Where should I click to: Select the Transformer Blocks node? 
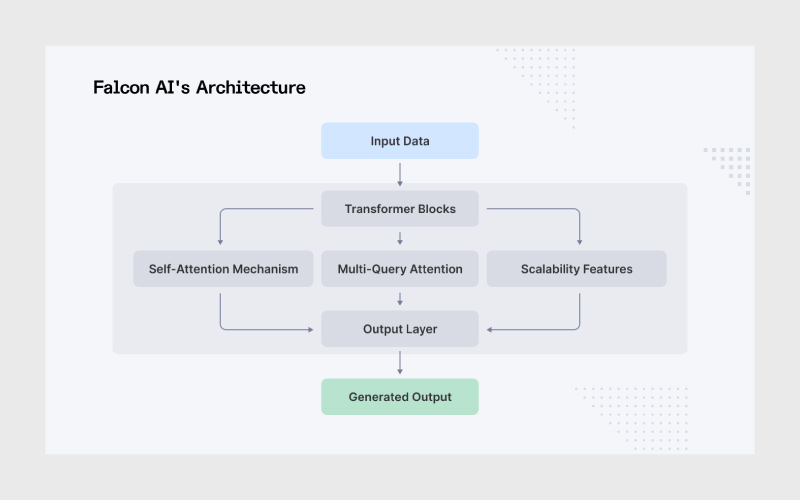400,209
